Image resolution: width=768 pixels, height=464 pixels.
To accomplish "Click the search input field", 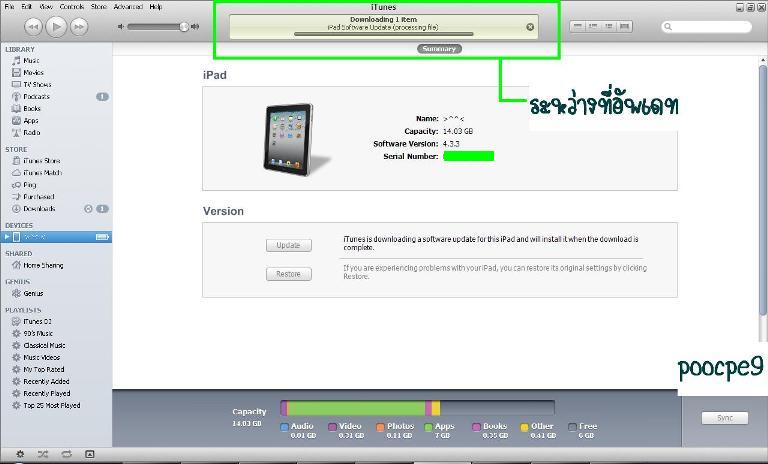I will coord(706,26).
